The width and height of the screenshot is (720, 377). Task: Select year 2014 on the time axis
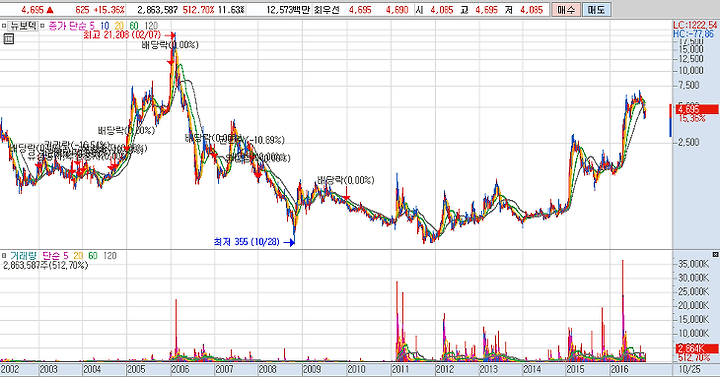532,369
